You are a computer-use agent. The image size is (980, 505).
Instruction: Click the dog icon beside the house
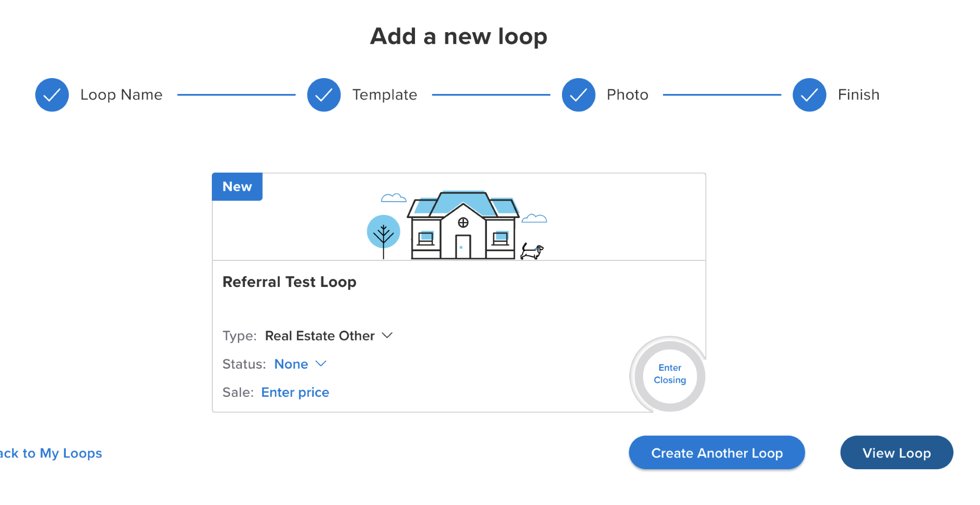pyautogui.click(x=532, y=251)
